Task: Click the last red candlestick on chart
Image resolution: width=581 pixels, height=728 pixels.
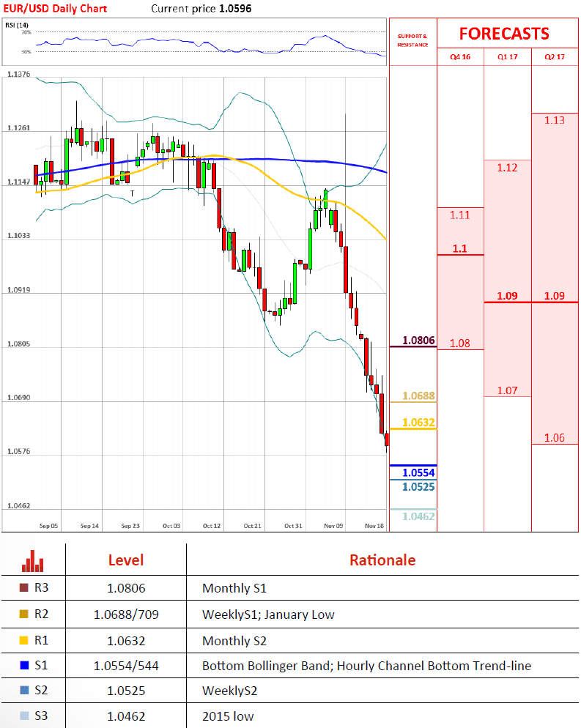Action: (x=386, y=439)
